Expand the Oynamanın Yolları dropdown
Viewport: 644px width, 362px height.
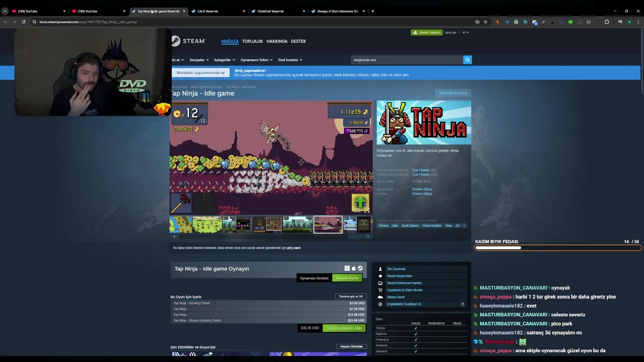click(257, 60)
